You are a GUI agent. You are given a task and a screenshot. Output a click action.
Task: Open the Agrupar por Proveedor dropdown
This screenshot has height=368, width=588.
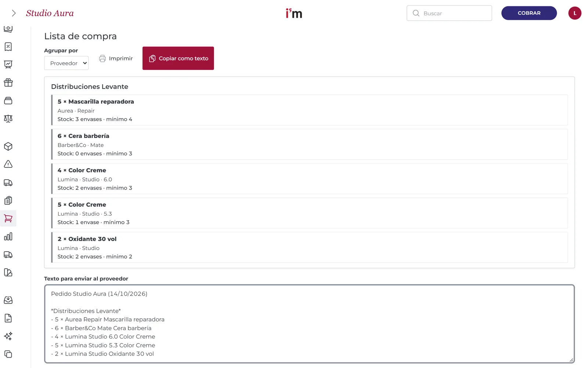point(66,63)
